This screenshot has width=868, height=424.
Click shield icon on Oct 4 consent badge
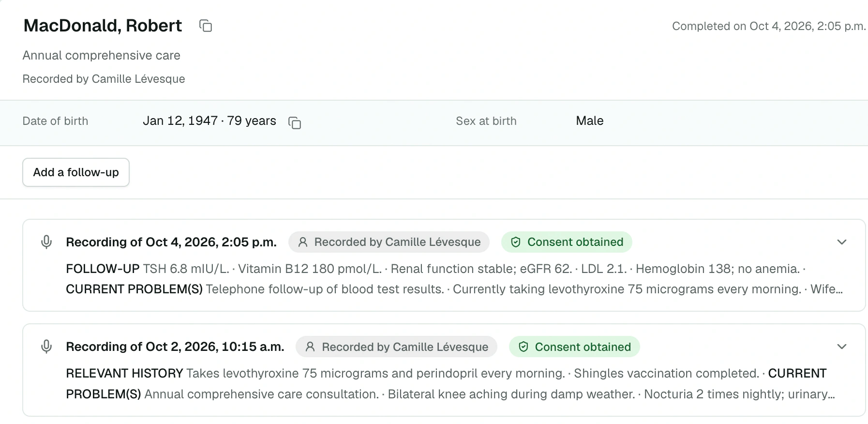(x=516, y=242)
